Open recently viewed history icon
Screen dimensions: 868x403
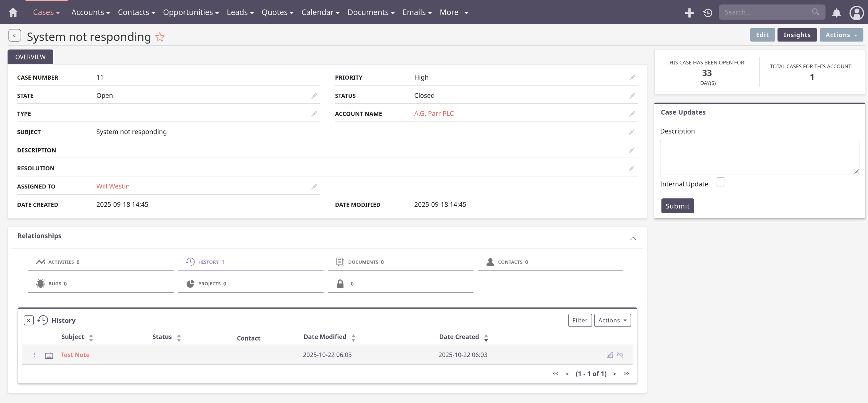click(x=707, y=13)
